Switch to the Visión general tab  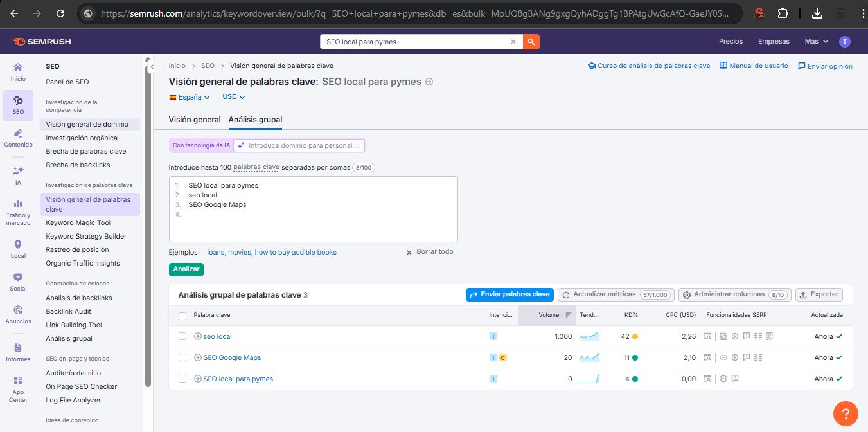[x=194, y=120]
